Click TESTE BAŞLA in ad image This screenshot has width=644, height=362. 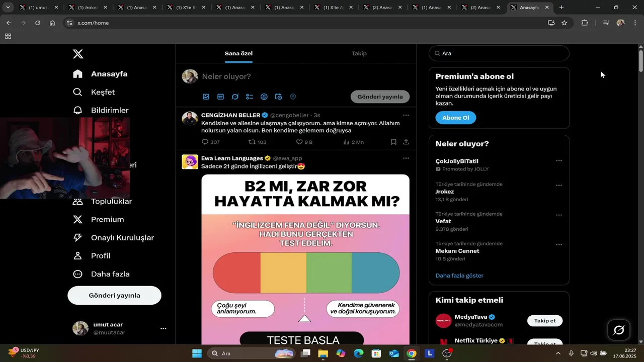click(x=302, y=340)
